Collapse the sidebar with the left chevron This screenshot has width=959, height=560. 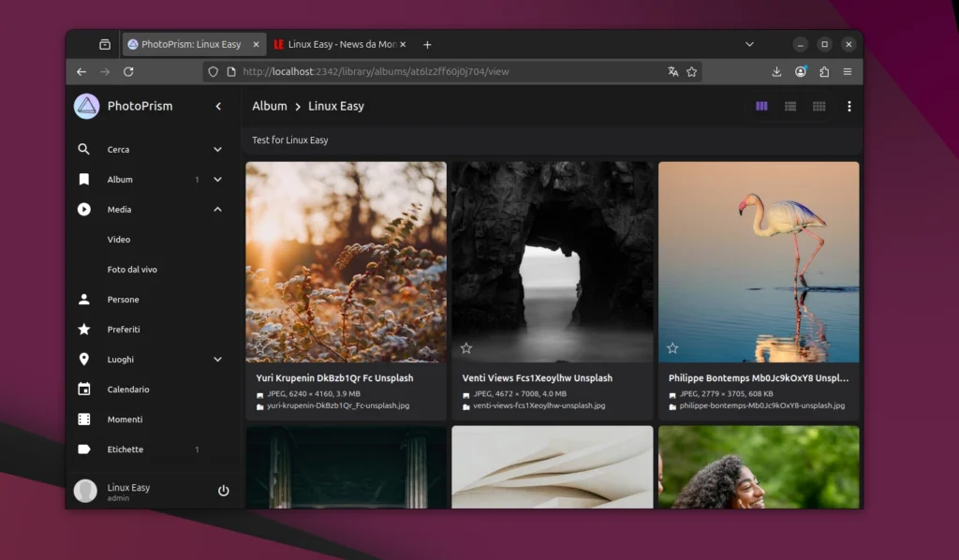pos(218,107)
